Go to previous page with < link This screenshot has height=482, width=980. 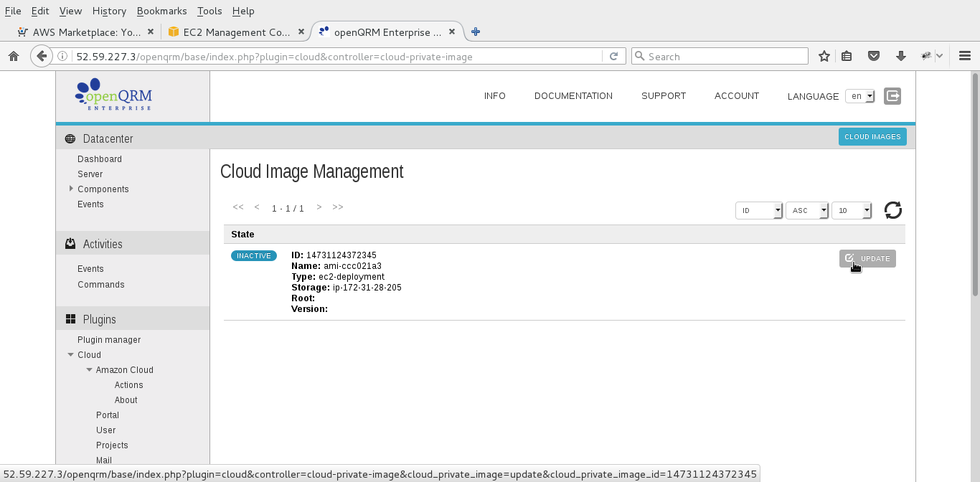point(257,207)
